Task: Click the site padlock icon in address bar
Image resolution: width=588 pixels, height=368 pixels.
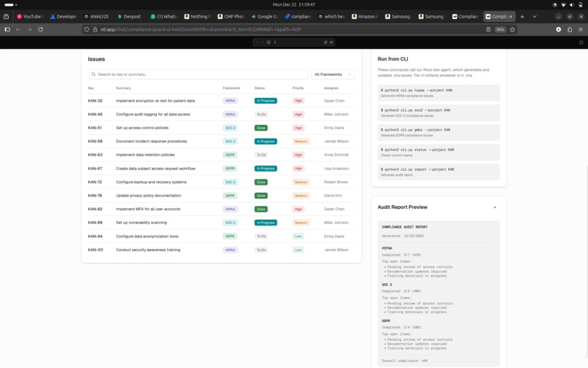Action: (95, 29)
